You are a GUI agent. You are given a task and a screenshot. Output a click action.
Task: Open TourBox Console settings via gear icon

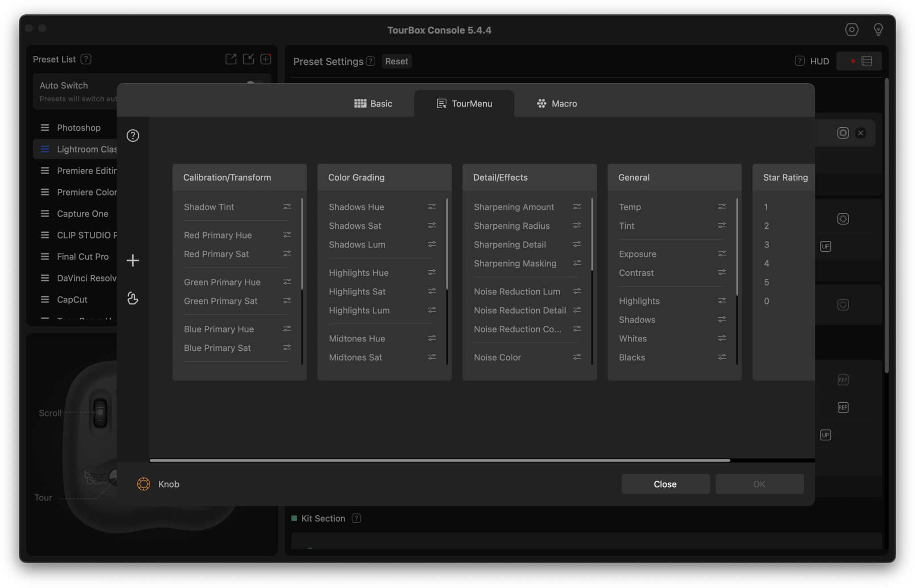852,29
